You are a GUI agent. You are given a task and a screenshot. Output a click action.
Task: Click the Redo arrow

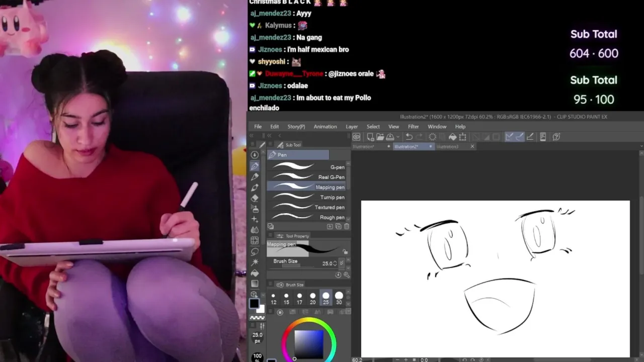click(419, 137)
